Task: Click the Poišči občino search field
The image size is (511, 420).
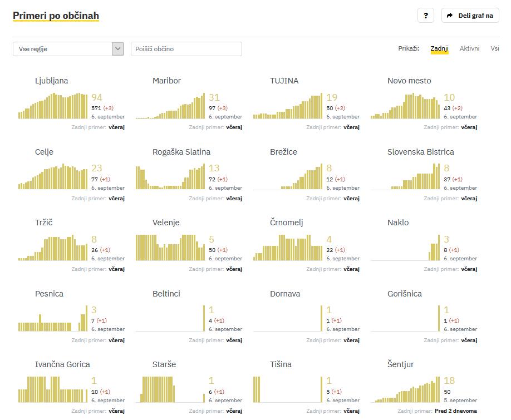Action: (x=186, y=49)
